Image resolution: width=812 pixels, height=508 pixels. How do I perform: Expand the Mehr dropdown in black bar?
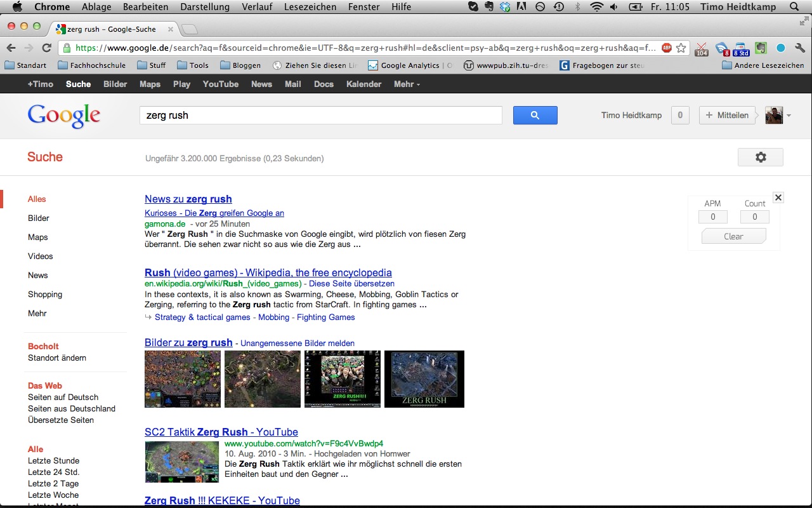click(407, 84)
